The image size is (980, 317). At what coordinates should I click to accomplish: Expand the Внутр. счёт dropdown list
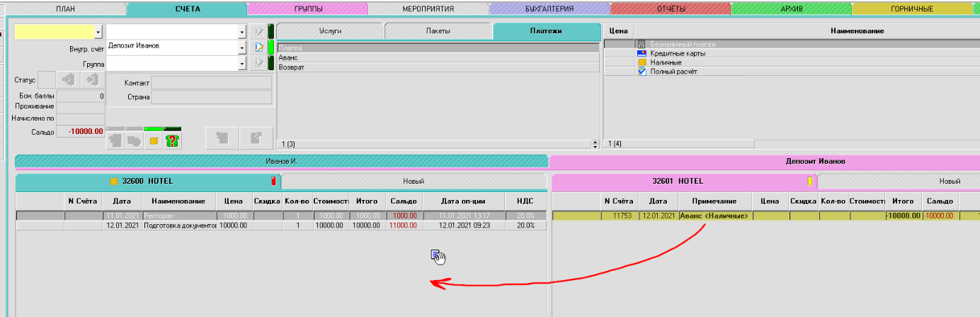coord(242,48)
